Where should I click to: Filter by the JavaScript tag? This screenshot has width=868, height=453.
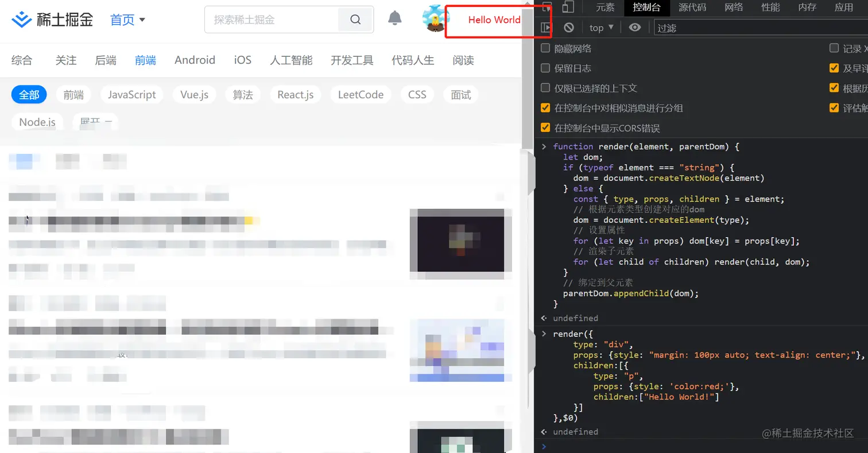click(x=132, y=95)
